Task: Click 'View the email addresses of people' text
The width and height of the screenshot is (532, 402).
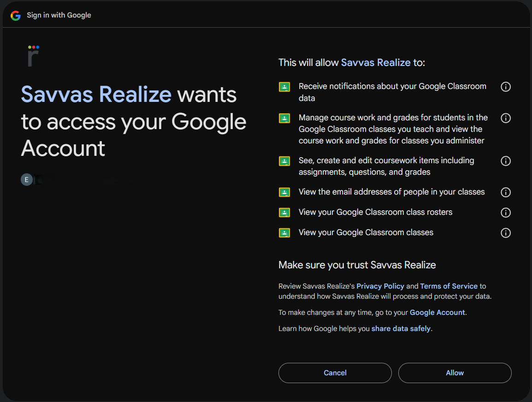Action: (391, 192)
